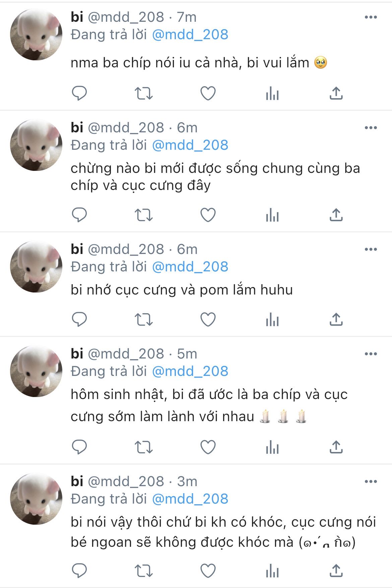Open more options on the 3m tweet
Image resolution: width=392 pixels, height=588 pixels.
click(371, 481)
